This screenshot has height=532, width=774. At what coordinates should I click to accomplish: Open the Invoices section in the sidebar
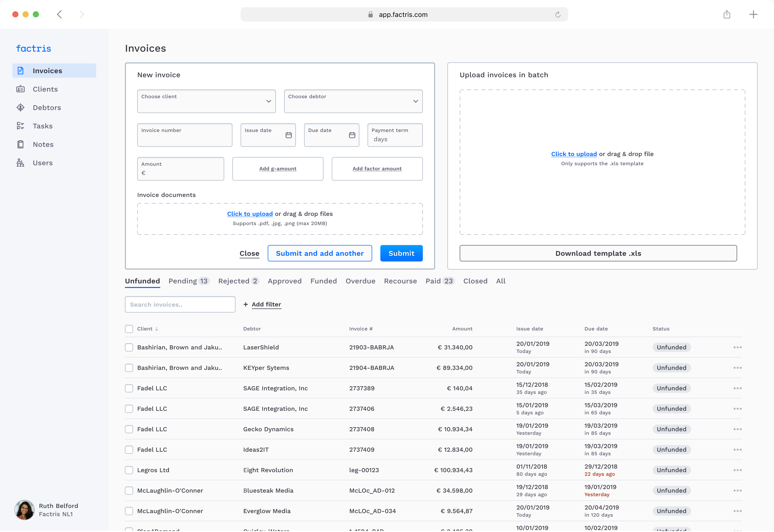point(47,70)
